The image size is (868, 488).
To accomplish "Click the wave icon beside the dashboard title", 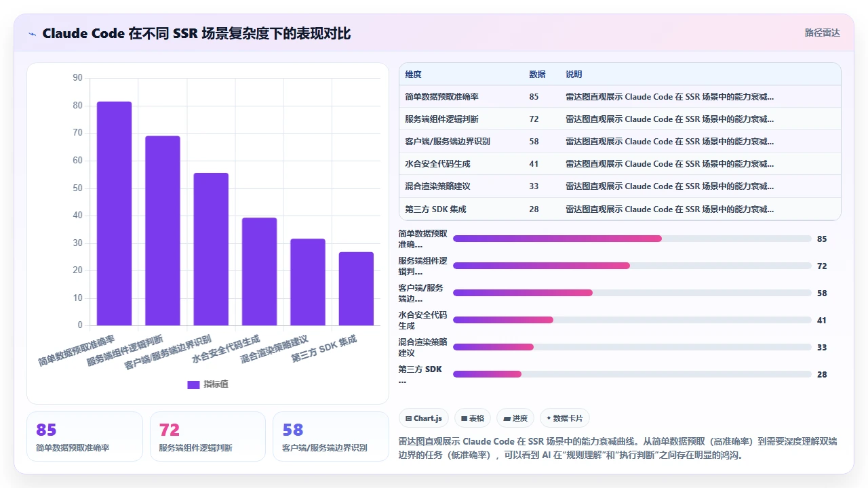I will point(32,33).
